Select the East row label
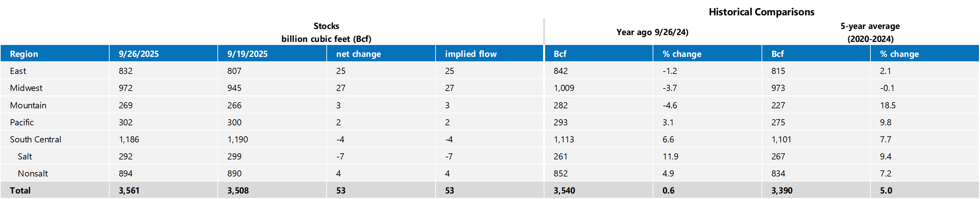The width and height of the screenshot is (980, 199). [18, 71]
